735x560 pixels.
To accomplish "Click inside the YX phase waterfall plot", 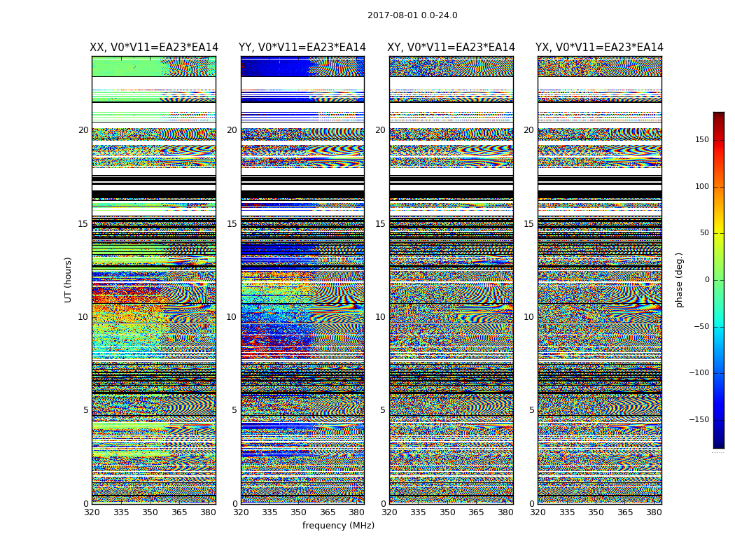I will (x=599, y=280).
